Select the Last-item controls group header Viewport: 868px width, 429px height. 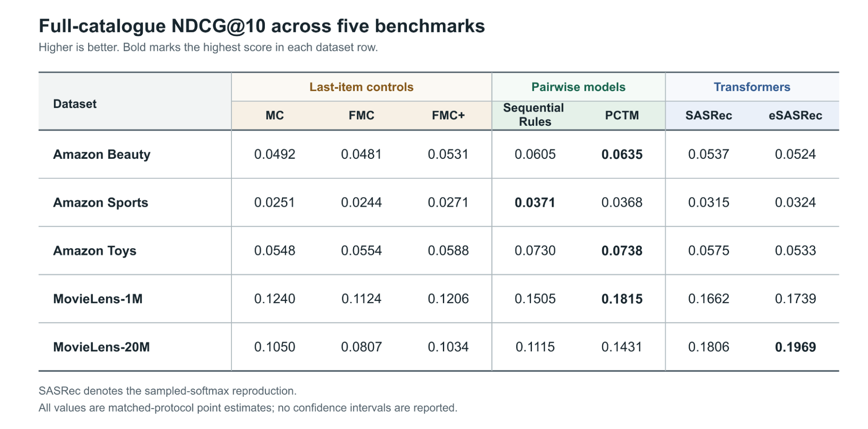[x=361, y=87]
